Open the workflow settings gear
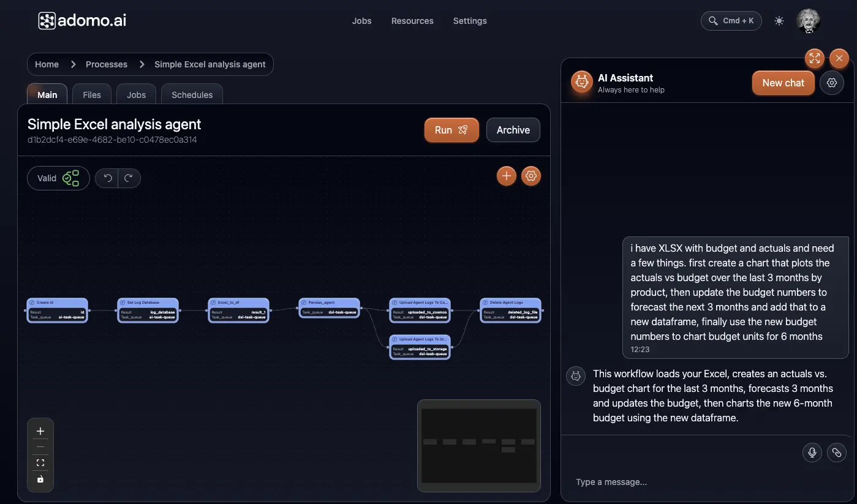This screenshot has width=857, height=504. pos(530,176)
